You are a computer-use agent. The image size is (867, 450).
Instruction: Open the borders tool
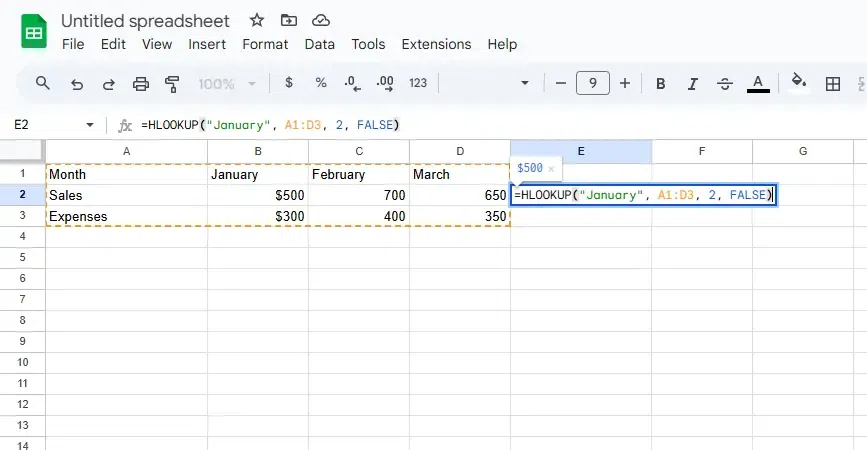click(832, 84)
